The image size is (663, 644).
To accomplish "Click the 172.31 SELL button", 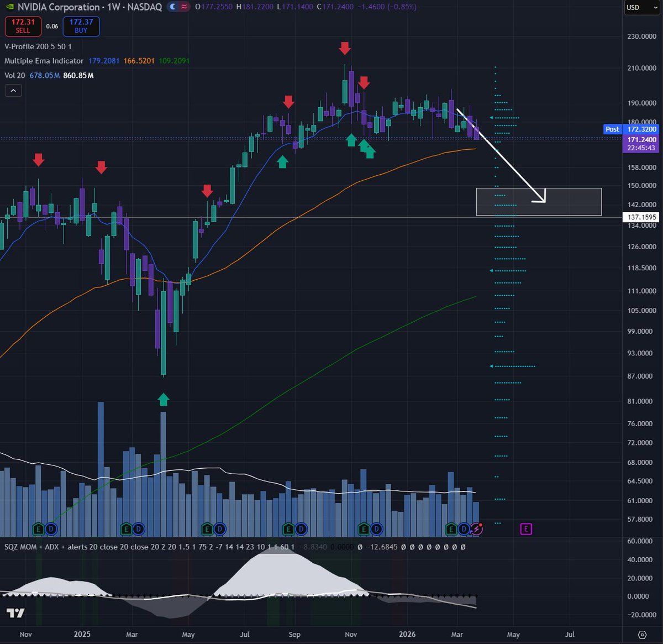I will (x=23, y=26).
